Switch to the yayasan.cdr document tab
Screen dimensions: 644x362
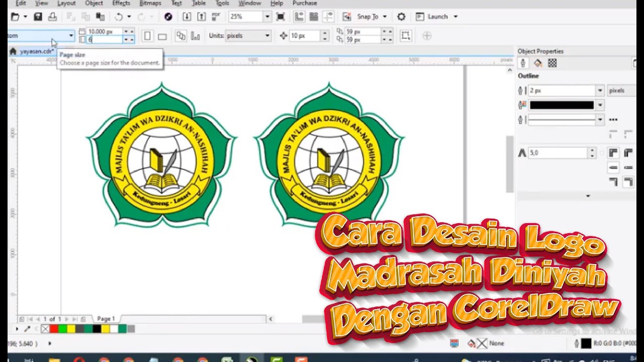click(36, 51)
